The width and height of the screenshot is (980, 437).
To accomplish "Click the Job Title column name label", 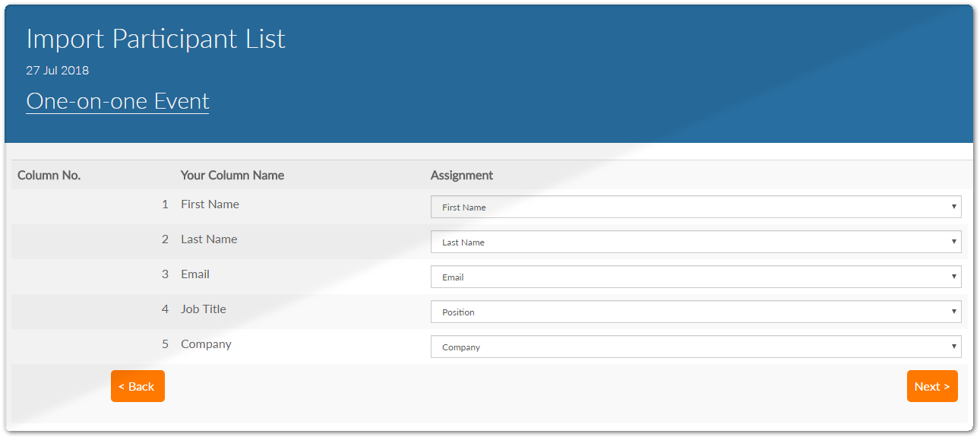I will [x=203, y=309].
